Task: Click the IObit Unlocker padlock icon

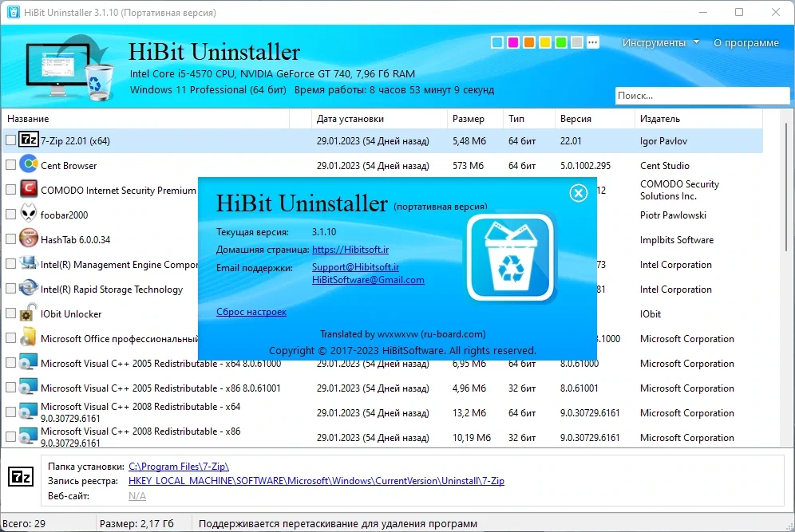Action: click(x=29, y=313)
